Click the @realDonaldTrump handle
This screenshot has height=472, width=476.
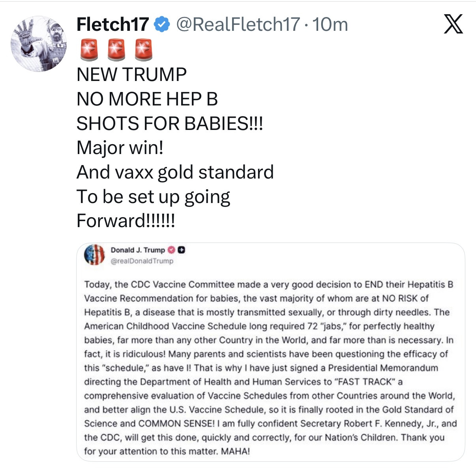click(x=142, y=261)
